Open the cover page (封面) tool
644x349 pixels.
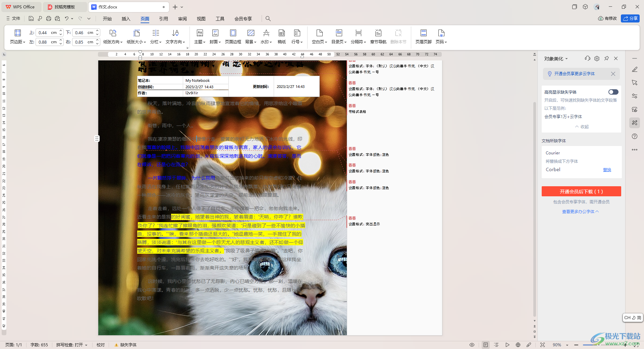215,37
